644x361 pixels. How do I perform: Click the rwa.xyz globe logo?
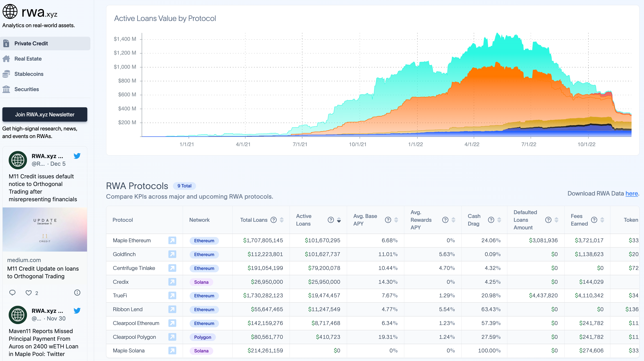tap(10, 11)
